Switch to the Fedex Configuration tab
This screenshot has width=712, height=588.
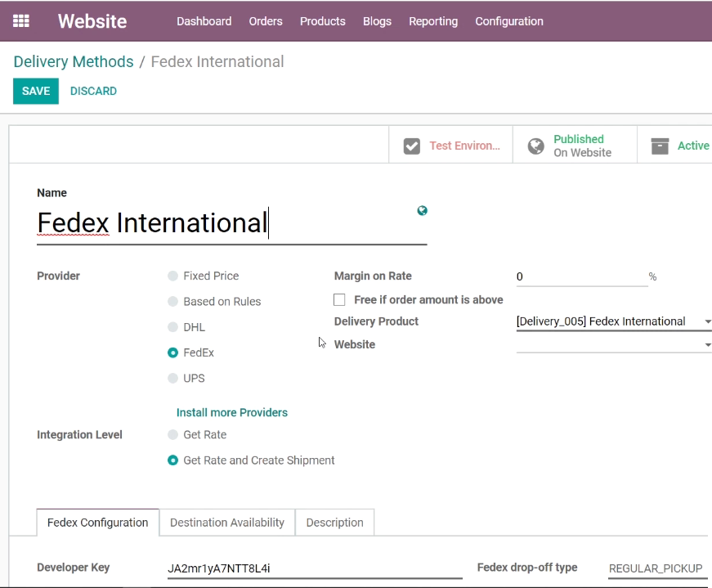pos(97,523)
